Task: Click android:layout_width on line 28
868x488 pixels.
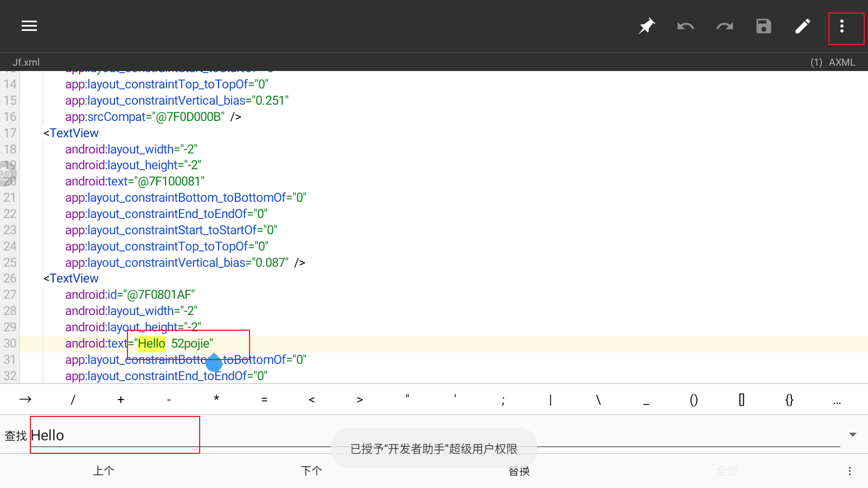Action: [x=131, y=311]
